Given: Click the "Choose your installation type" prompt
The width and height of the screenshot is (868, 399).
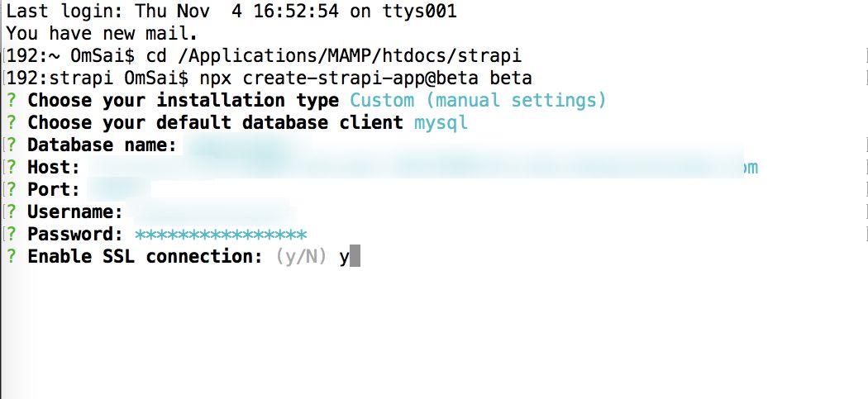Looking at the screenshot, I should tap(183, 101).
